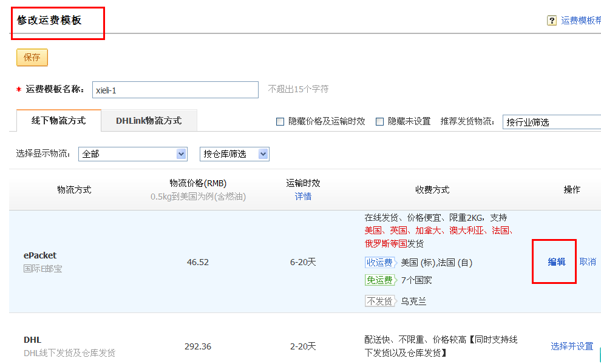Select the ePacket logistics name
601x364 pixels.
[x=40, y=255]
